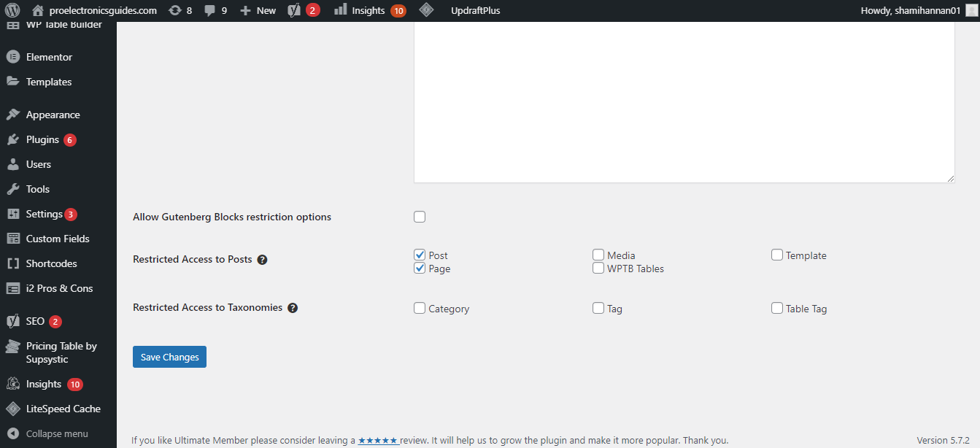Click the Plugins badge showing 6
Image resolution: width=980 pixels, height=448 pixels.
pyautogui.click(x=70, y=140)
